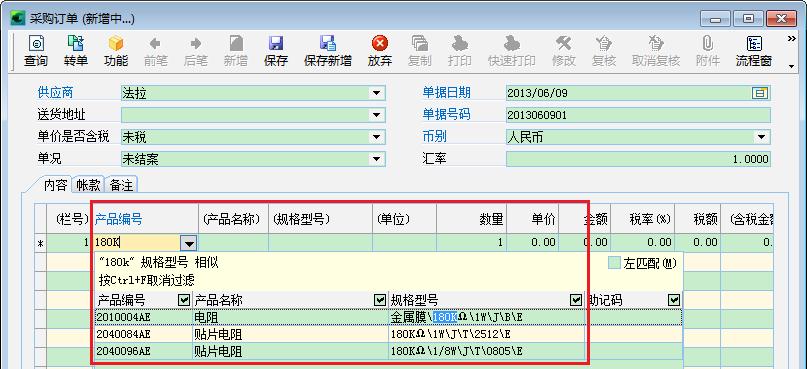The image size is (807, 369).
Task: Open the 单况 status dropdown
Action: click(x=377, y=160)
